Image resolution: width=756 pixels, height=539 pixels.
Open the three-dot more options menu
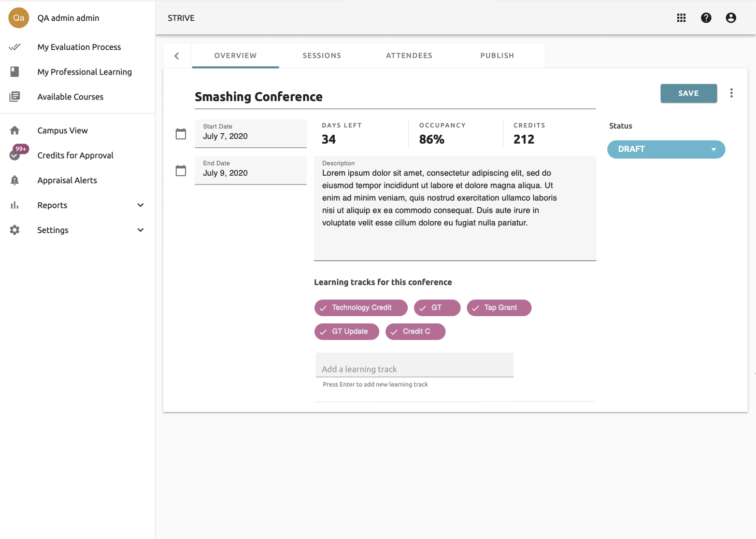pyautogui.click(x=731, y=93)
